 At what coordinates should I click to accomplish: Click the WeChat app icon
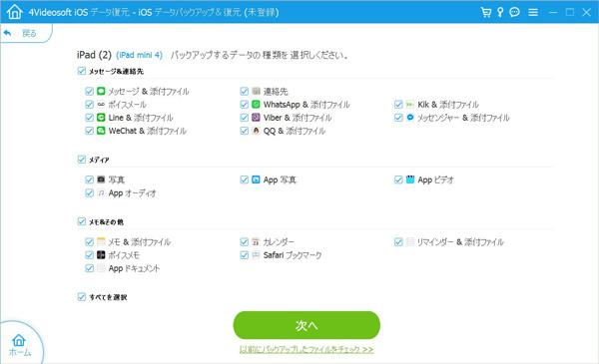point(101,131)
